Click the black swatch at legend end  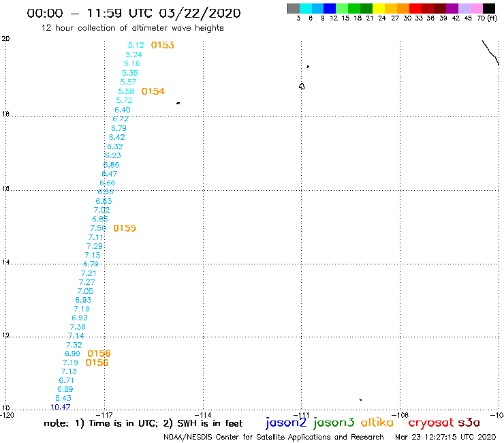click(x=489, y=8)
